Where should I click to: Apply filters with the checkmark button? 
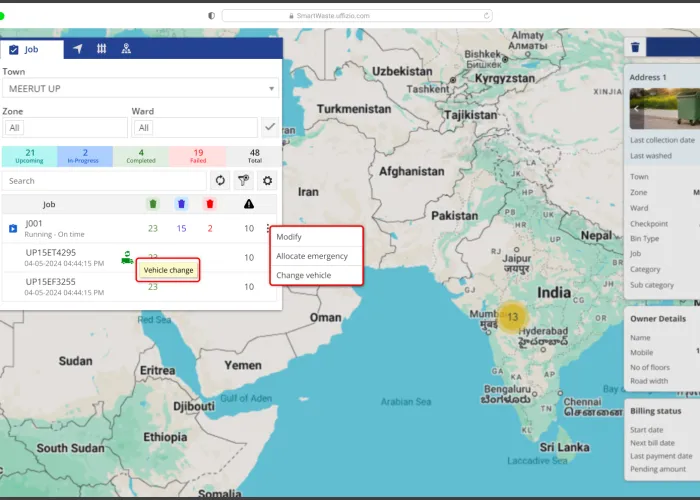[x=269, y=127]
